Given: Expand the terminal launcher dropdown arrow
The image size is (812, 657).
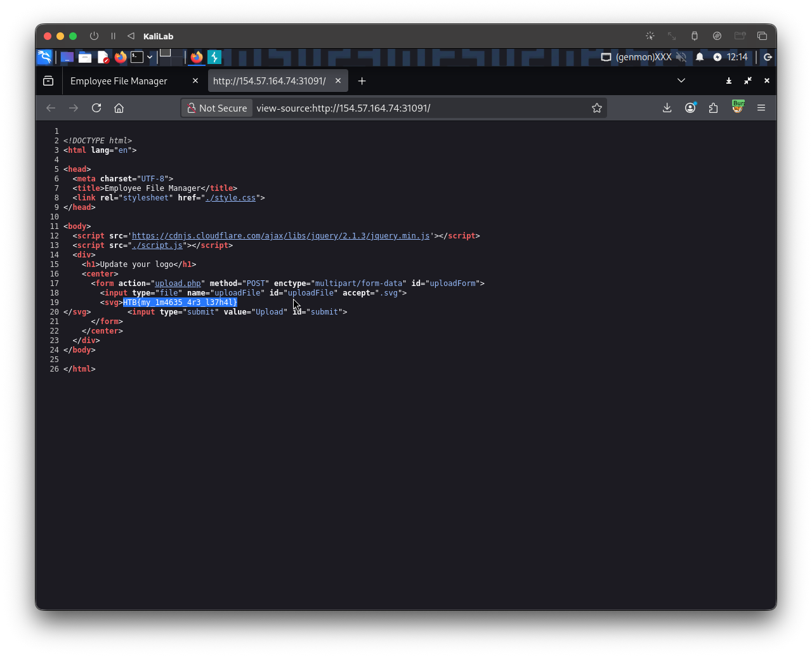Looking at the screenshot, I should (x=150, y=57).
